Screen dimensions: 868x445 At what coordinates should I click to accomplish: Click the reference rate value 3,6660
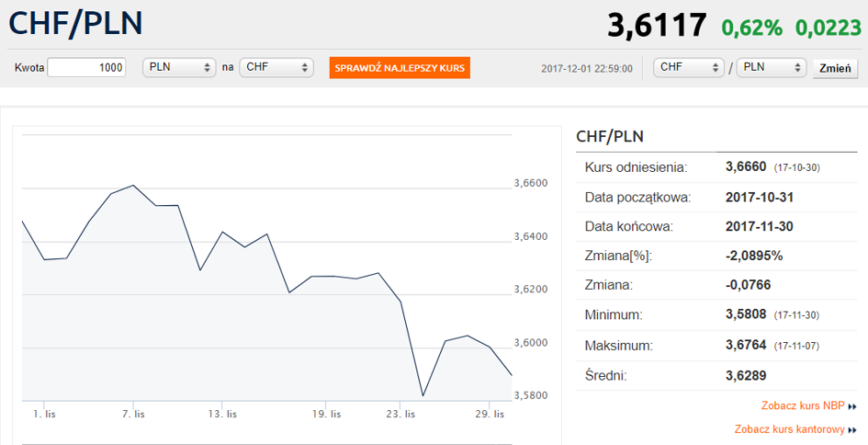(x=746, y=166)
